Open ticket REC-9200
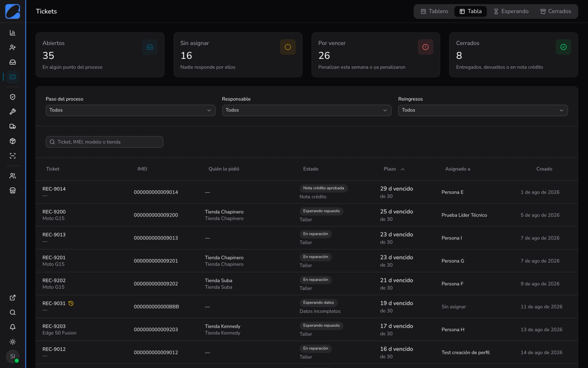Screen dimensions: 588x368 (54, 212)
